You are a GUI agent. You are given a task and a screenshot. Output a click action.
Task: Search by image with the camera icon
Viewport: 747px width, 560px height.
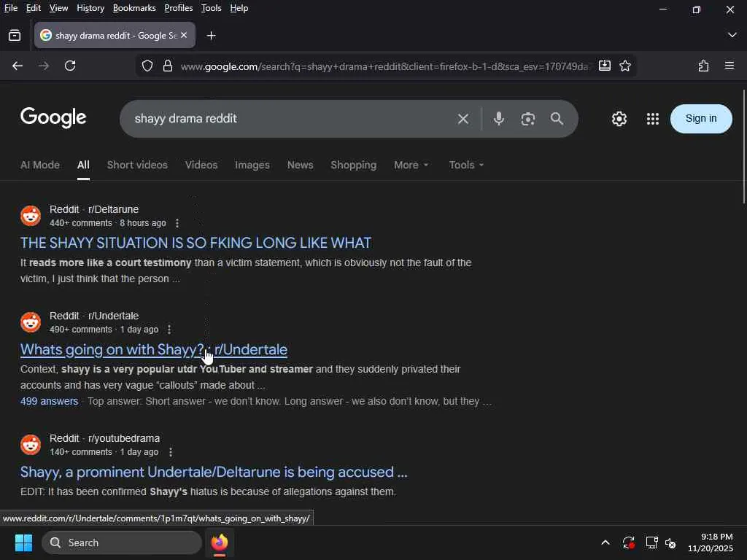[528, 119]
